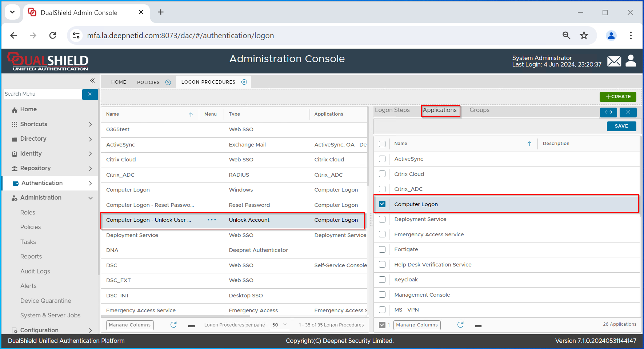This screenshot has height=349, width=644.
Task: Open three-dots menu for Computer Logon Unlock User
Action: (212, 220)
